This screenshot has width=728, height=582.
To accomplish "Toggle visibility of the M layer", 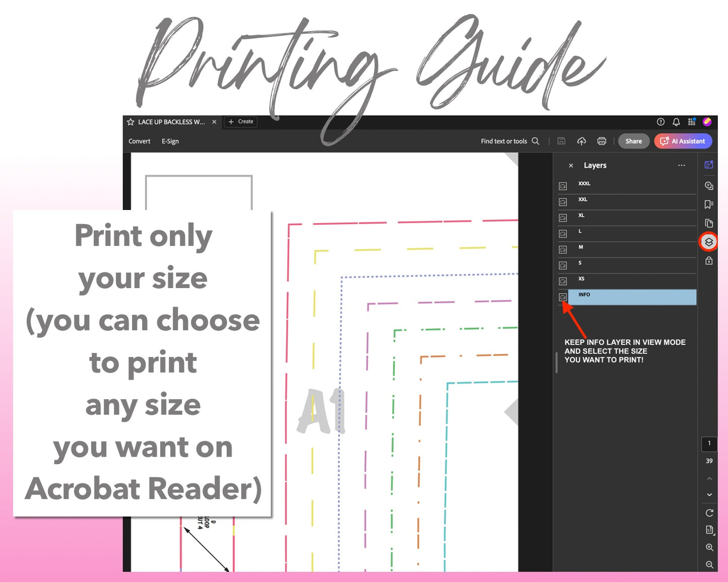I will pos(563,250).
